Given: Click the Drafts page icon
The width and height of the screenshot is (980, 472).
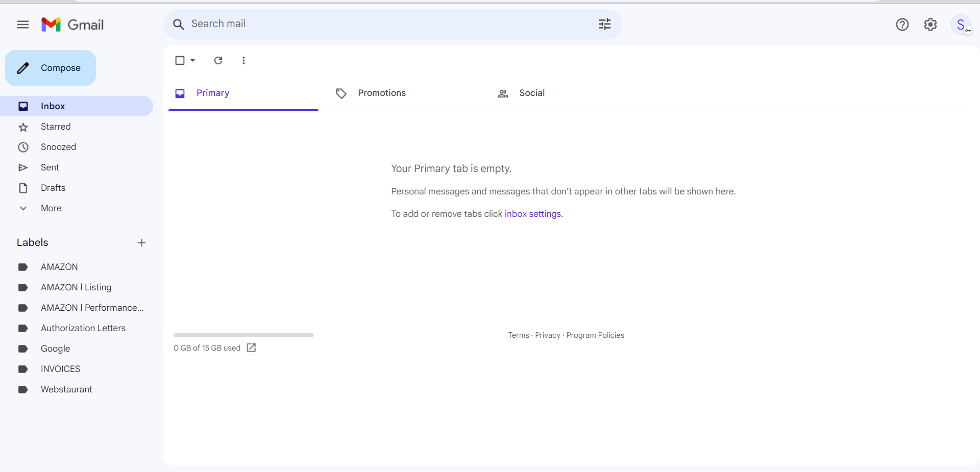Looking at the screenshot, I should click(x=23, y=188).
